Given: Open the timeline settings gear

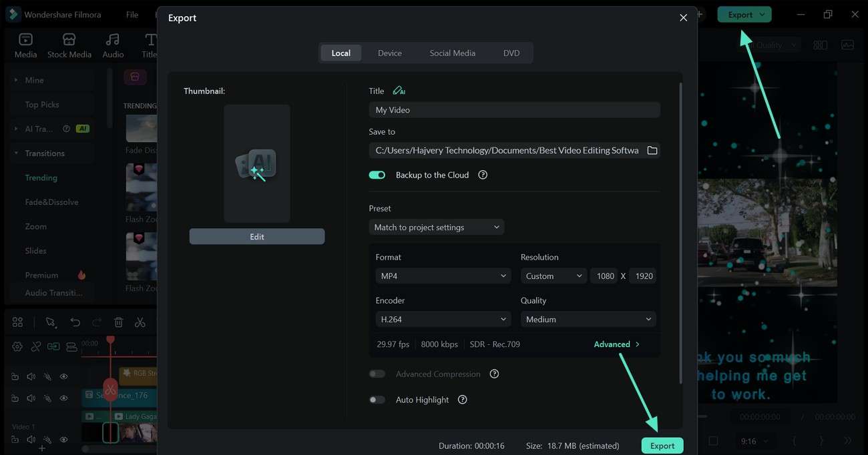Looking at the screenshot, I should (17, 347).
